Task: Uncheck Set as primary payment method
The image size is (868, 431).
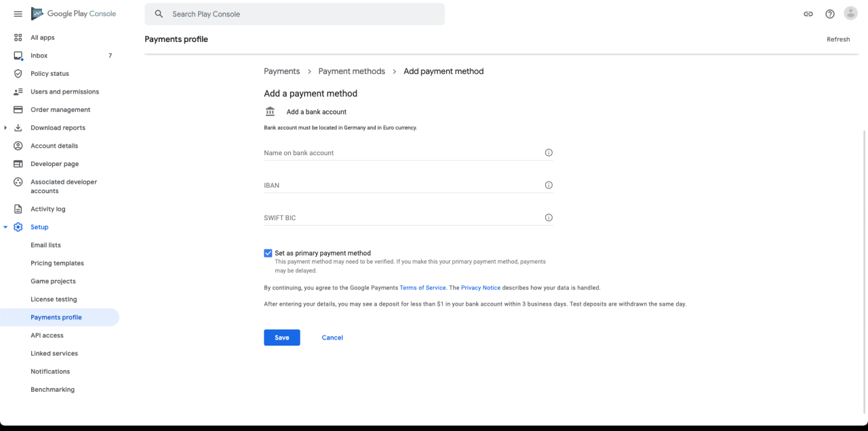Action: click(268, 253)
